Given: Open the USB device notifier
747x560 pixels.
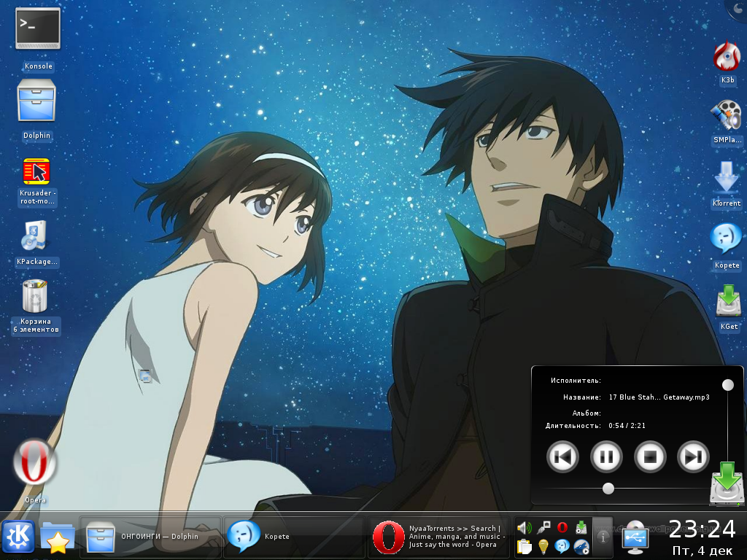Looking at the screenshot, I should pyautogui.click(x=635, y=537).
